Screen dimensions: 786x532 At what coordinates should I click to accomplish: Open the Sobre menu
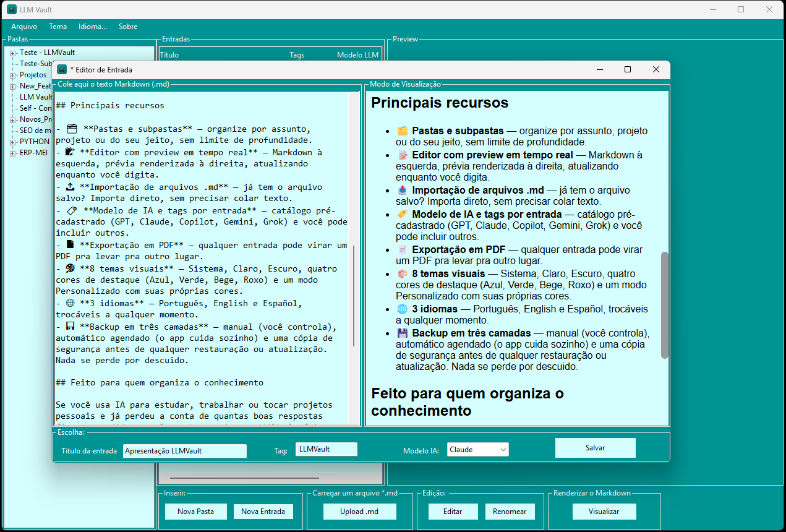point(128,27)
